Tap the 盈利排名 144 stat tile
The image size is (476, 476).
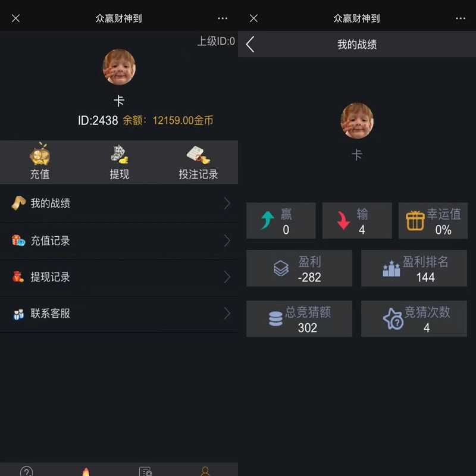[414, 268]
